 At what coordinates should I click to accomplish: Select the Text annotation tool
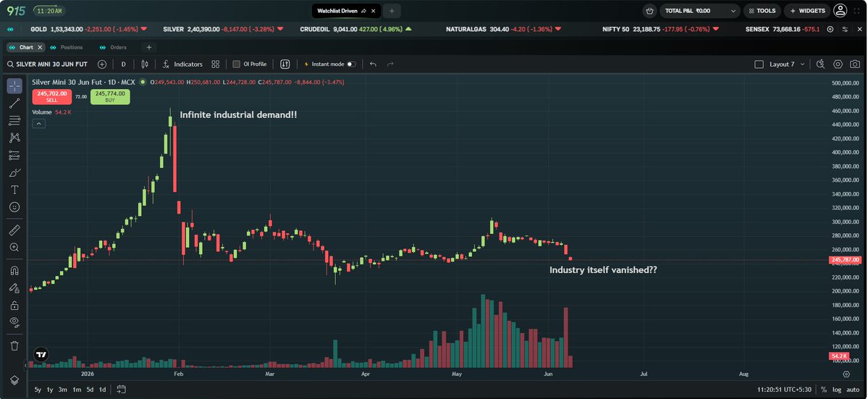[14, 190]
